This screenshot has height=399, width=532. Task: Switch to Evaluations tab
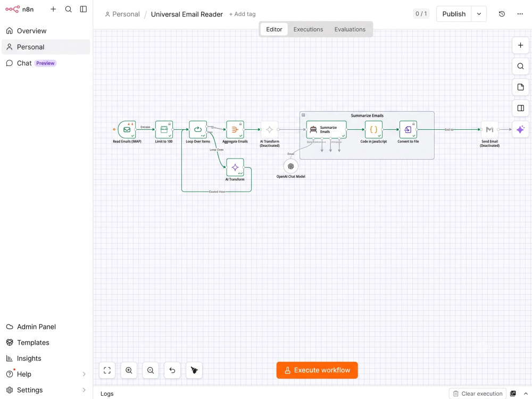point(350,29)
